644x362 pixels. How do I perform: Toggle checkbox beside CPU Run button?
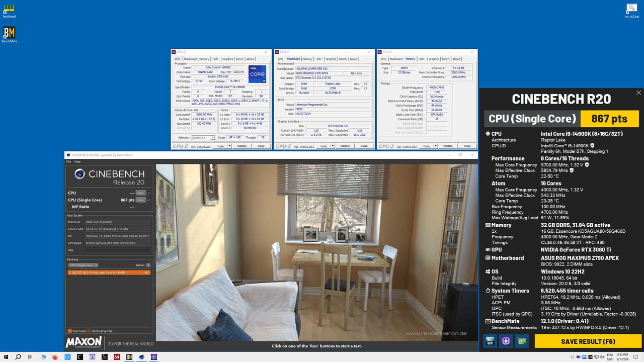(x=149, y=193)
